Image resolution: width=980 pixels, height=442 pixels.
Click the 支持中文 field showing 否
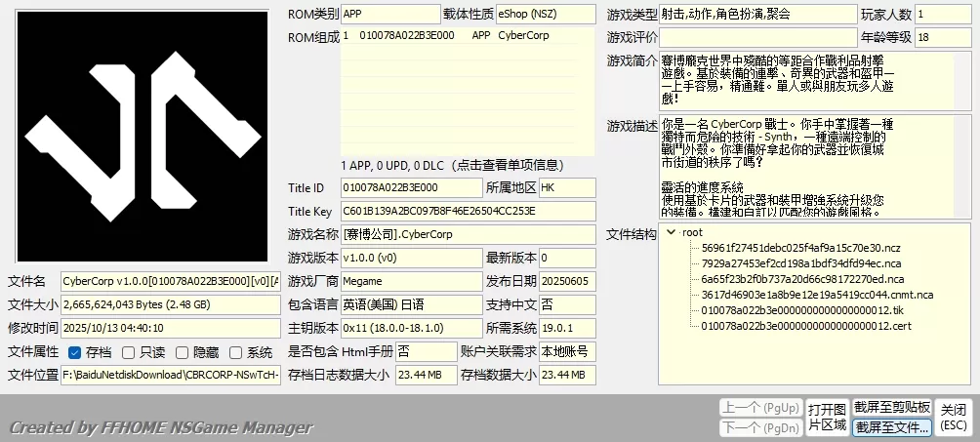(567, 304)
